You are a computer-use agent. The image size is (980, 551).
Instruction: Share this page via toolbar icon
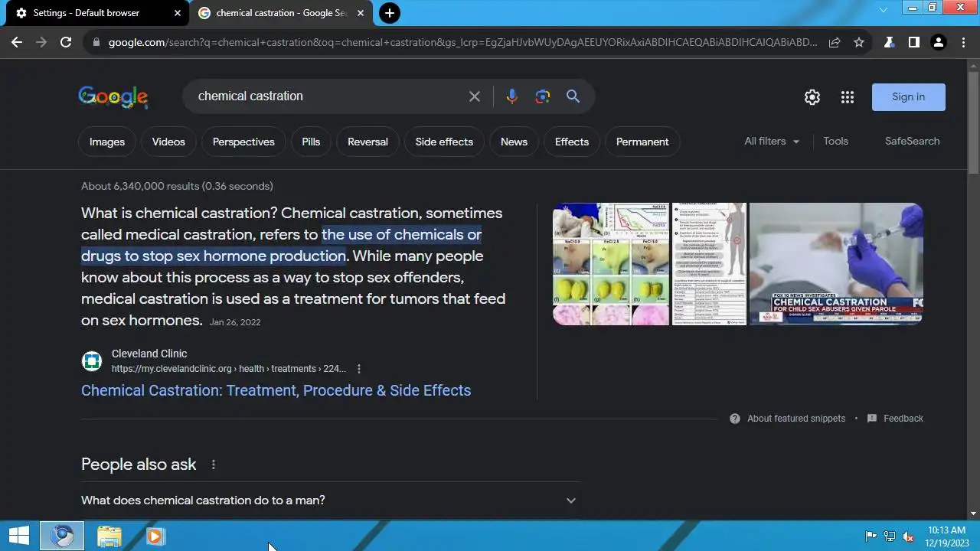click(835, 42)
